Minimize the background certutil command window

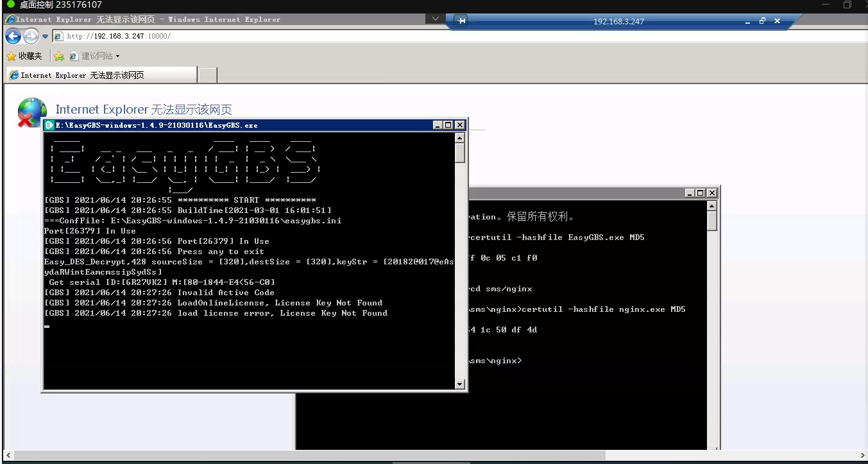(x=689, y=193)
